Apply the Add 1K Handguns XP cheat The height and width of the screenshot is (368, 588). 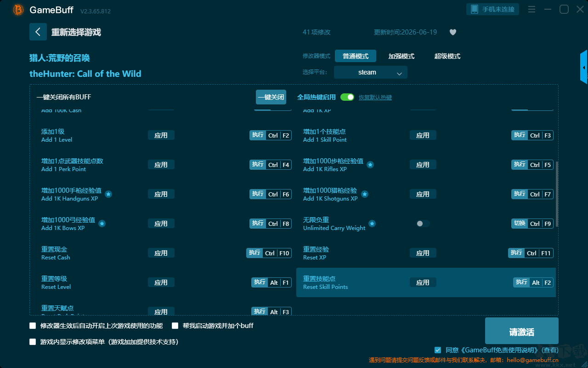pyautogui.click(x=161, y=194)
